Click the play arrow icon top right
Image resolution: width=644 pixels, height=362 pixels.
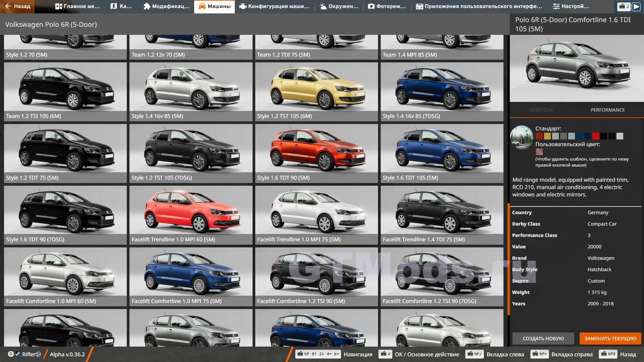[x=636, y=7]
